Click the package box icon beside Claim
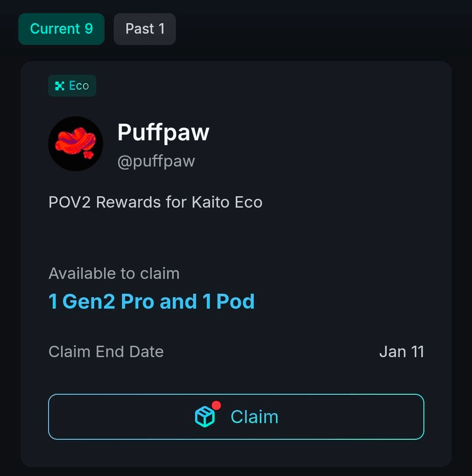The height and width of the screenshot is (476, 472). 205,417
